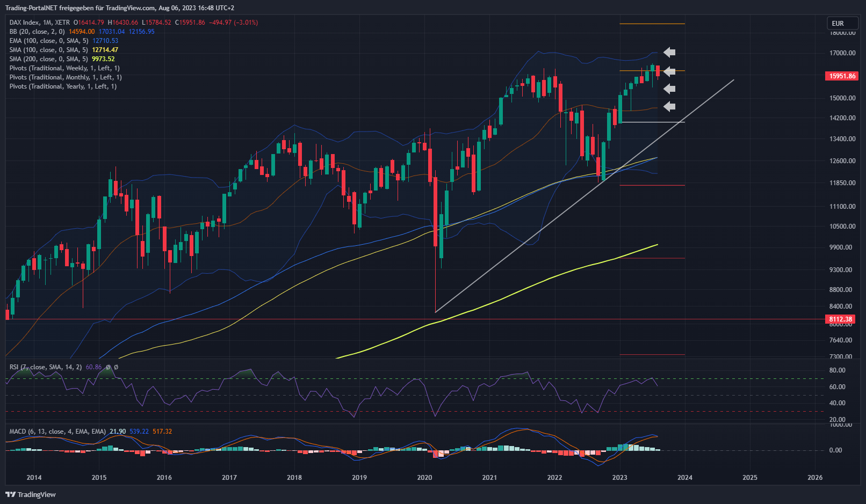Click the 17000.00 price scale label
Image resolution: width=866 pixels, height=504 pixels.
842,53
